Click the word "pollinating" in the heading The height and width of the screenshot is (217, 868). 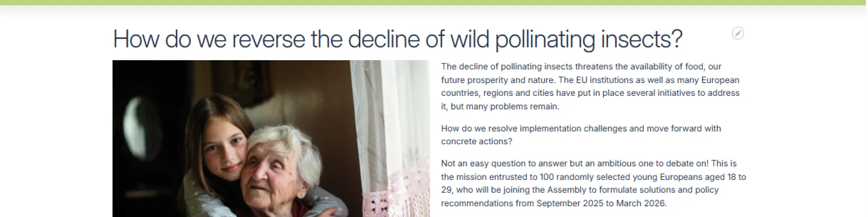[x=545, y=39]
